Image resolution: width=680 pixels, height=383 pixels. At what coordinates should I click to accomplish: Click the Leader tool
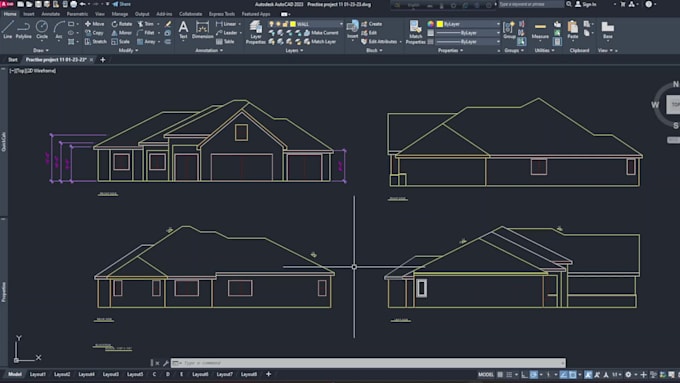coord(226,33)
